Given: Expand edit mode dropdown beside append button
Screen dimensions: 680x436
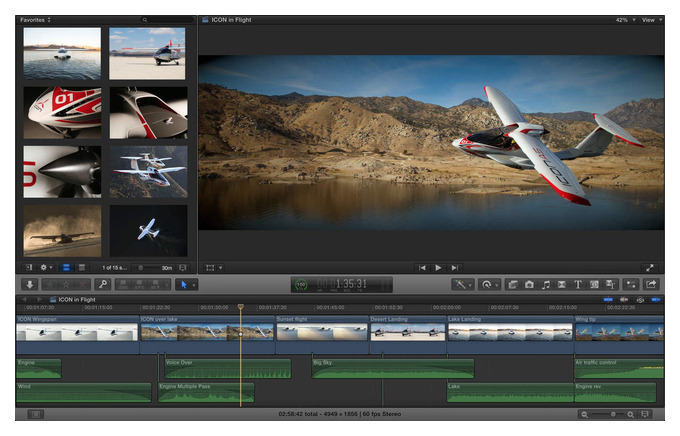Looking at the screenshot, I should coord(167,285).
